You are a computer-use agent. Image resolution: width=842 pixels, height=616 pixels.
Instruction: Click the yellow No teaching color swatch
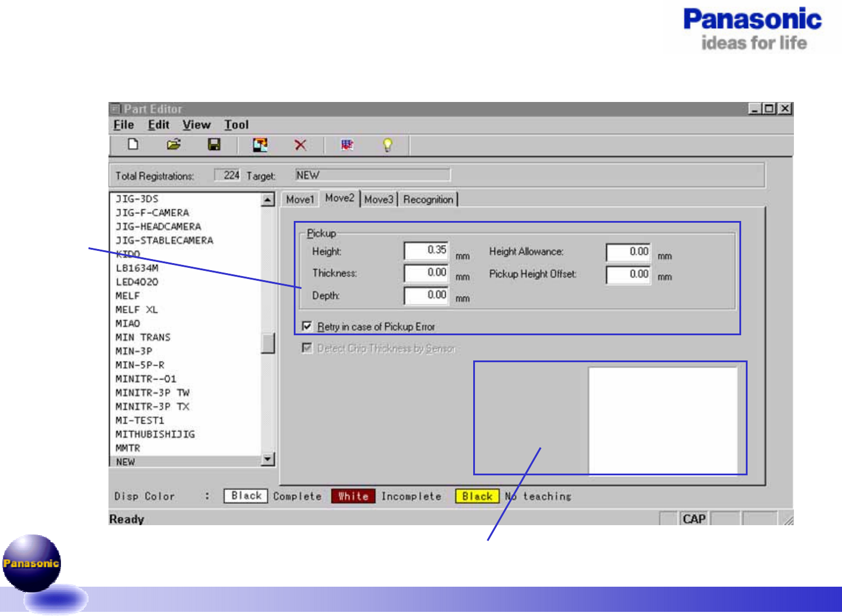[477, 496]
